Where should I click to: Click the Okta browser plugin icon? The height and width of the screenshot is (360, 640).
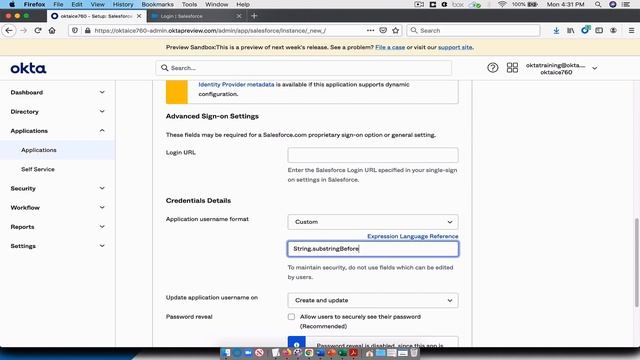[x=585, y=30]
